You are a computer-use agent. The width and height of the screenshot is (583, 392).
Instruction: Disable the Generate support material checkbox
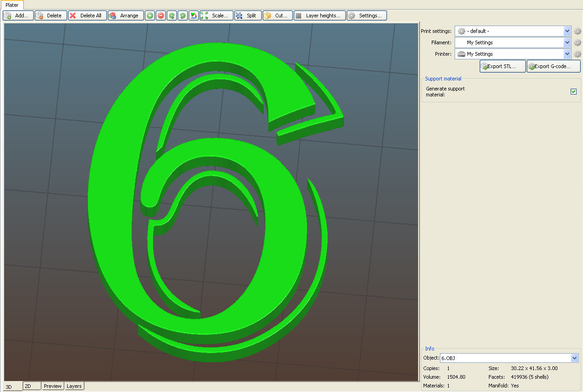click(x=573, y=91)
